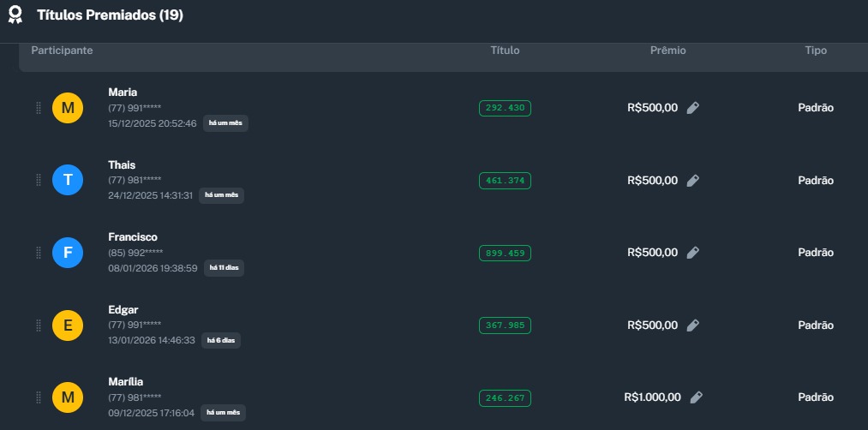Click the name Marília
This screenshot has width=868, height=430.
tap(126, 382)
